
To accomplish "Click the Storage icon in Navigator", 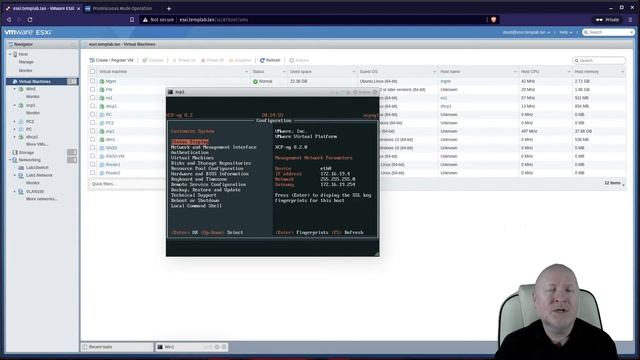I will tap(15, 152).
